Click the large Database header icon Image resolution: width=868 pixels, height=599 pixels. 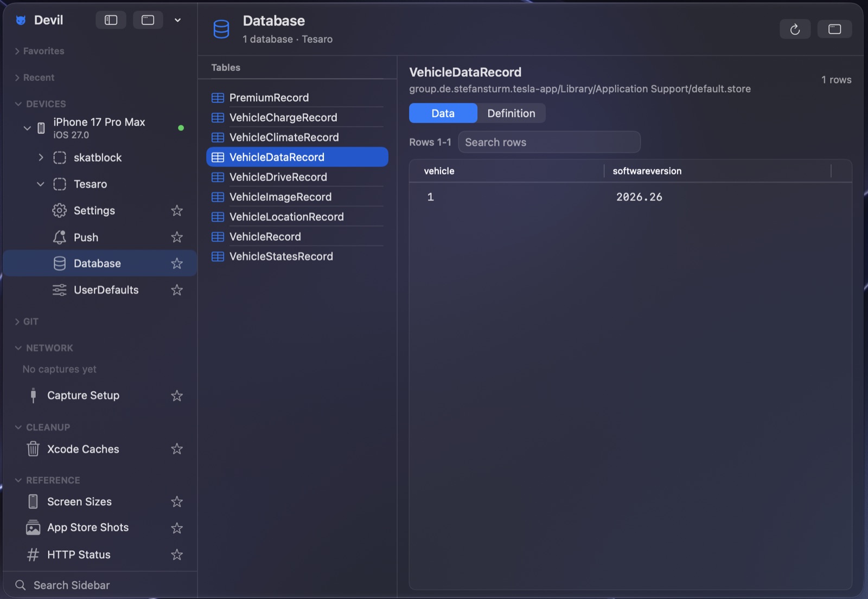(221, 29)
